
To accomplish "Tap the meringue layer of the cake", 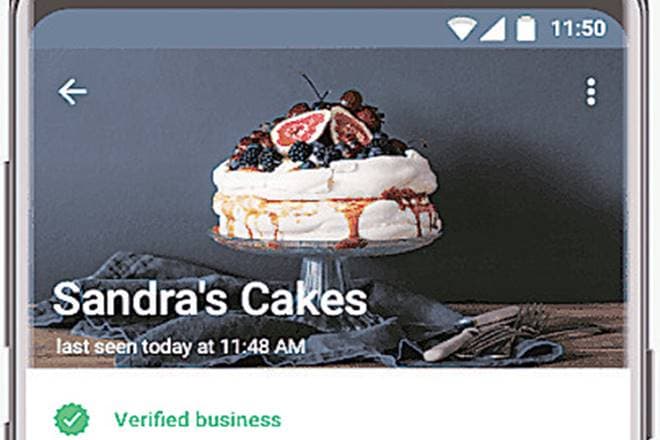I will coord(325,198).
